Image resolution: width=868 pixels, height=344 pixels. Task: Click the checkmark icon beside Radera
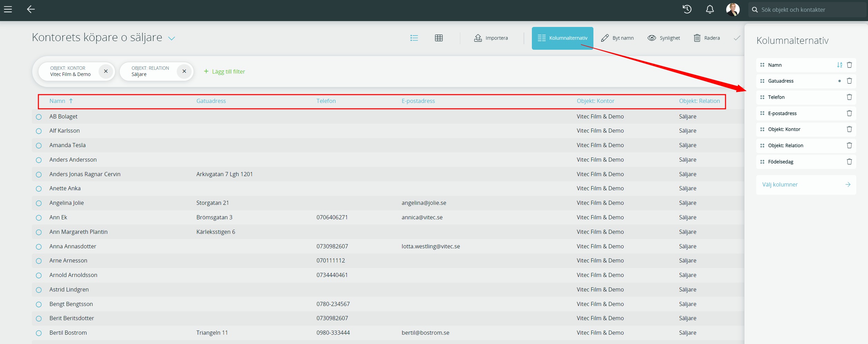point(737,38)
